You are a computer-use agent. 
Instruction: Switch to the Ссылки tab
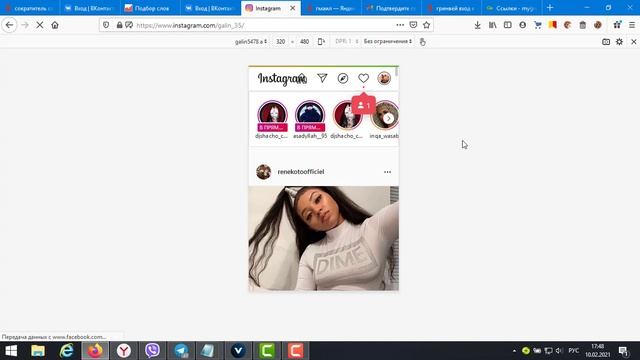click(x=512, y=8)
